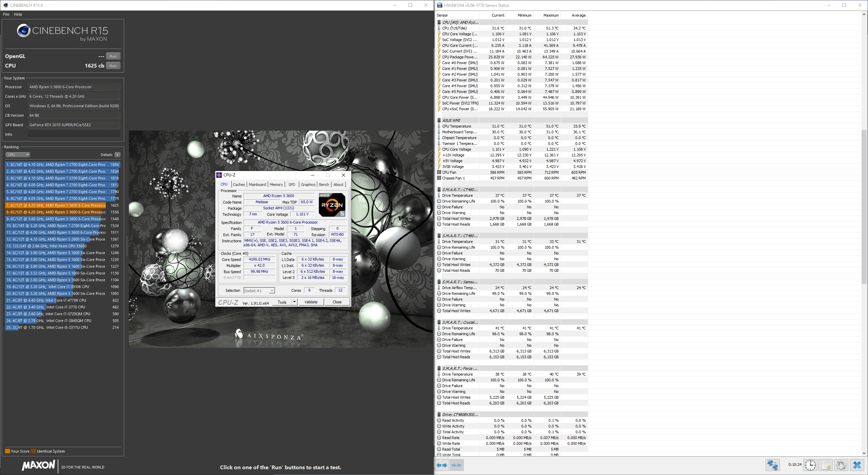The image size is (868, 475).
Task: Click the HWiNFO vertical scrollbar down arrow
Action: coord(864,453)
